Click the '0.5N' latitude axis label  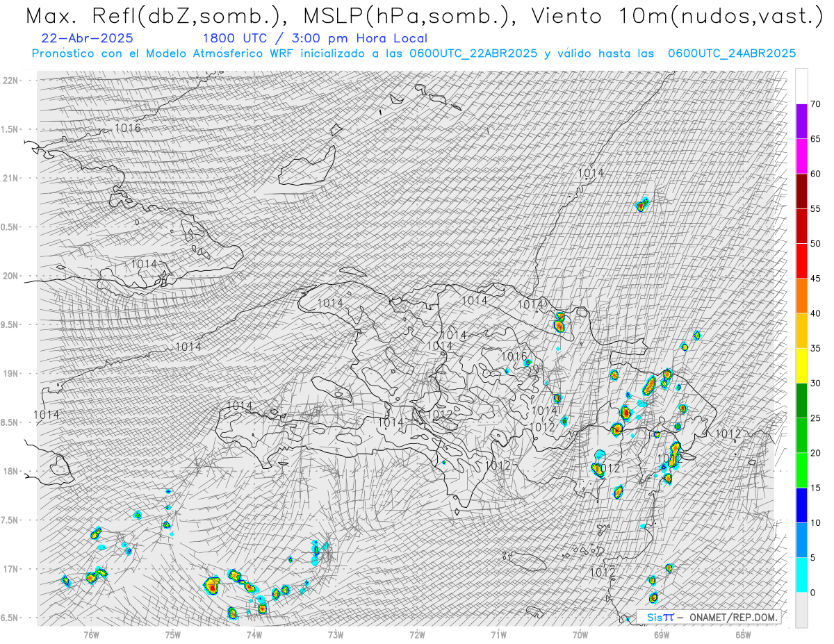coord(10,227)
